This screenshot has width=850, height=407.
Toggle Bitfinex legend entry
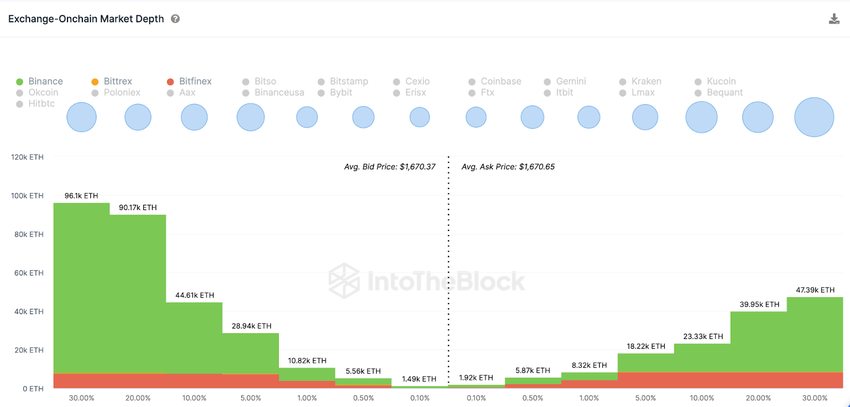tap(195, 81)
